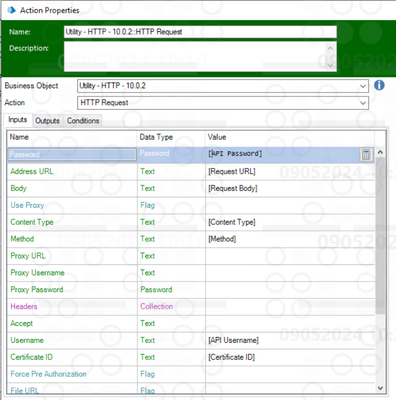The image size is (396, 400).
Task: Click the Collection data type of Headers
Action: coord(157,307)
